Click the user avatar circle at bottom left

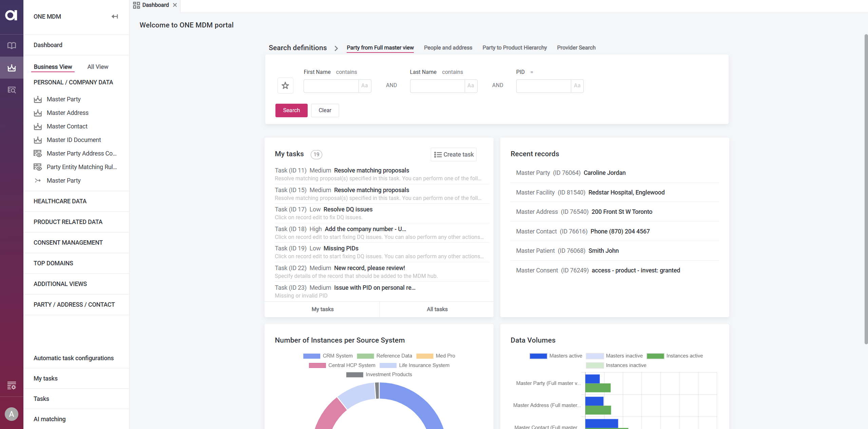point(12,414)
